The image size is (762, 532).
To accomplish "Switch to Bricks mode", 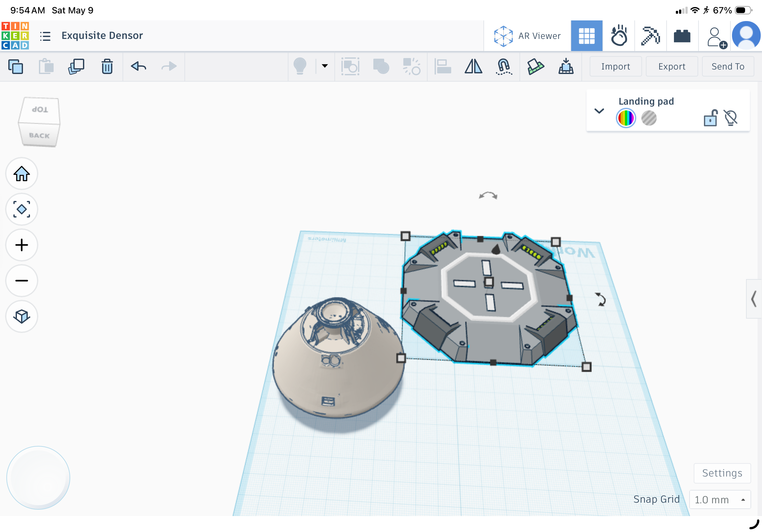I will 682,36.
